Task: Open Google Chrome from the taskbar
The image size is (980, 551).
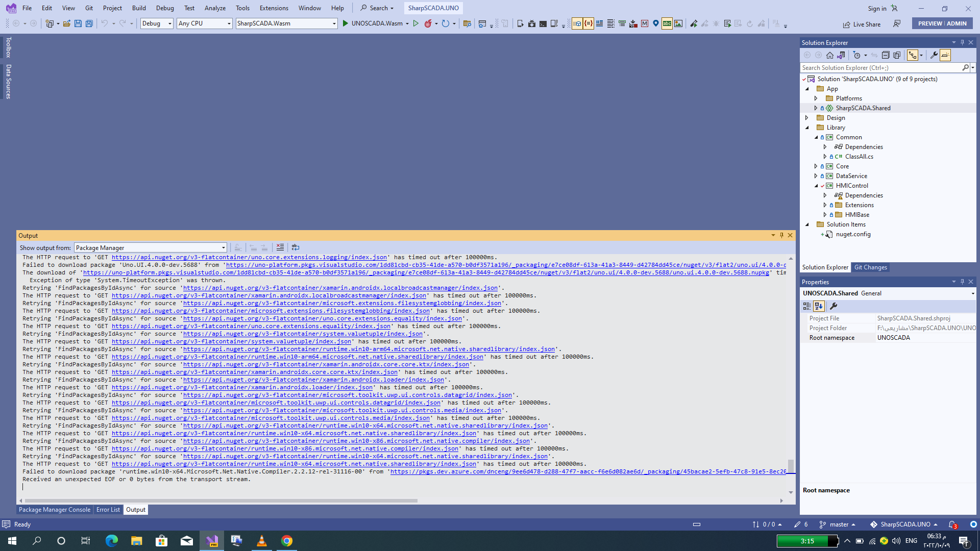Action: [287, 541]
